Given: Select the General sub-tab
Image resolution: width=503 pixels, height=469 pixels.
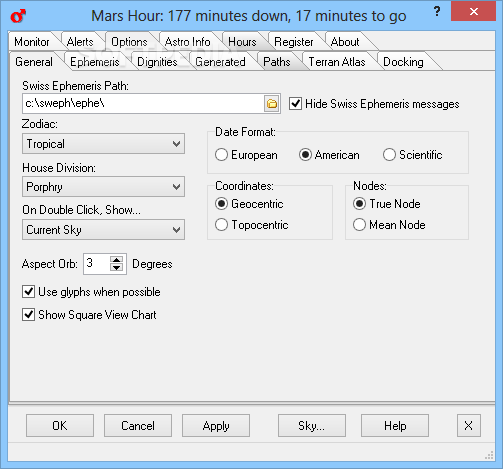Looking at the screenshot, I should 34,62.
